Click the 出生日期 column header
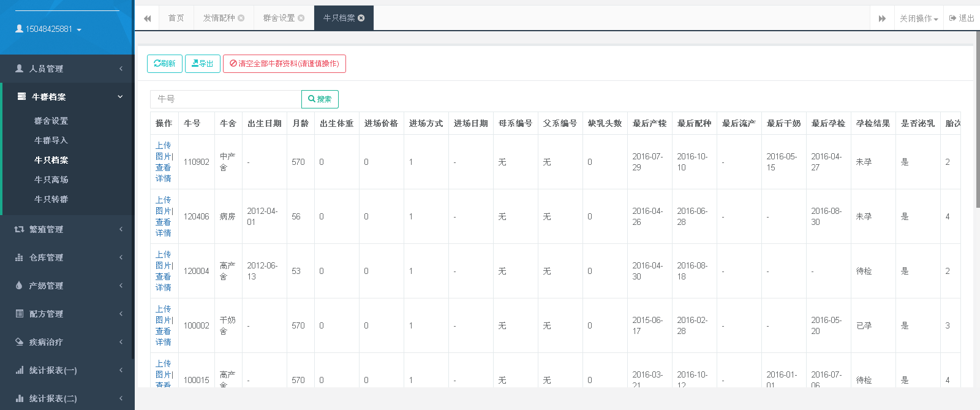The image size is (980, 410). [x=265, y=123]
